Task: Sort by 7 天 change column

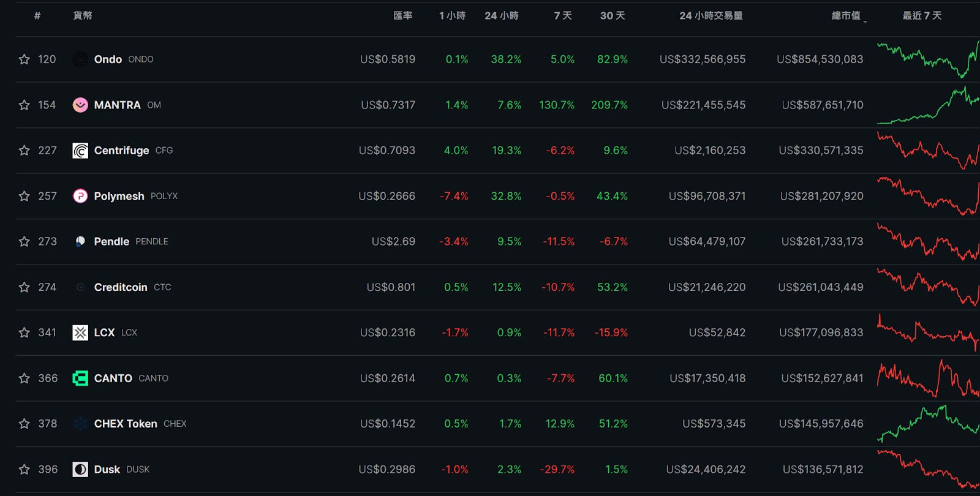Action: [x=563, y=15]
